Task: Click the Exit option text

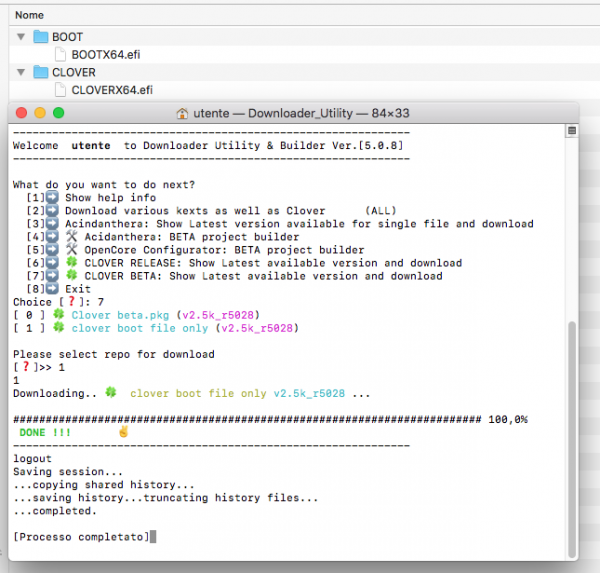Action: [78, 289]
